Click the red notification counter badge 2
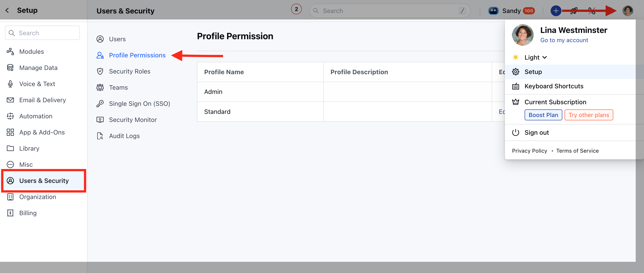 pos(296,9)
